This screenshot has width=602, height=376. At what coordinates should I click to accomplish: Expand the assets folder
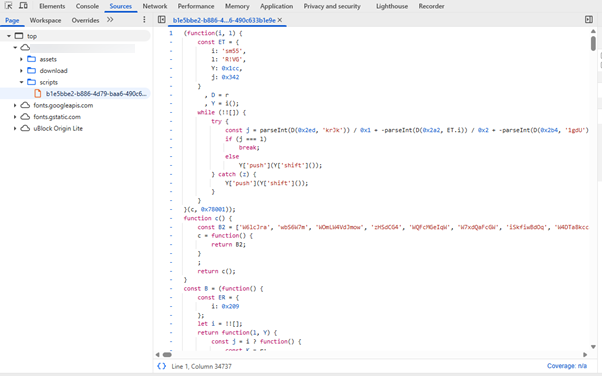tap(21, 59)
